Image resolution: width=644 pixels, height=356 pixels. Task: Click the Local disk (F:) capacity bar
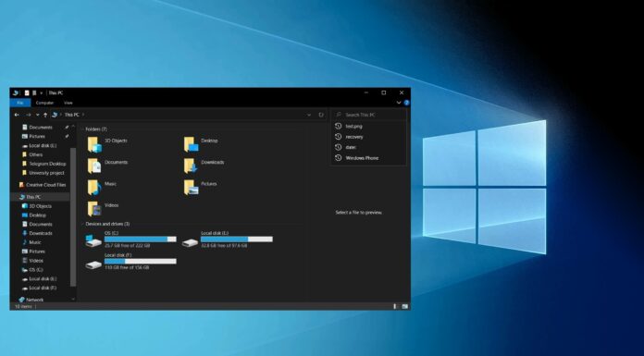pos(141,261)
